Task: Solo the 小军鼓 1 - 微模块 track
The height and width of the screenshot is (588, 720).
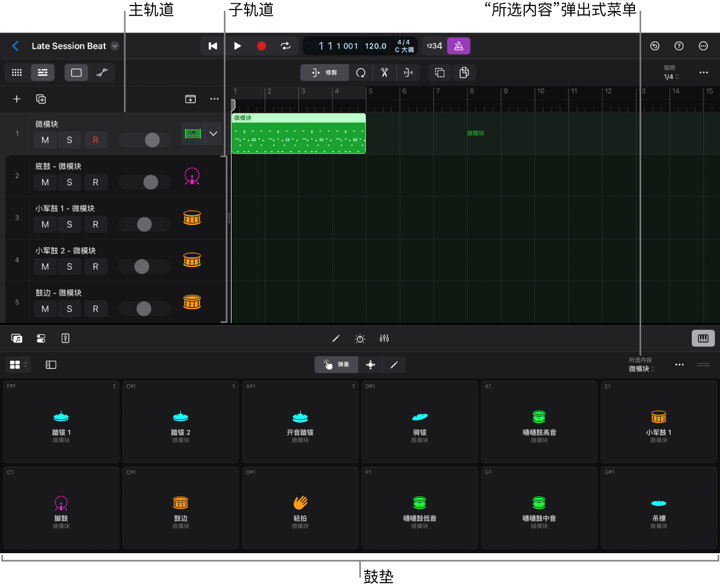Action: (x=69, y=224)
